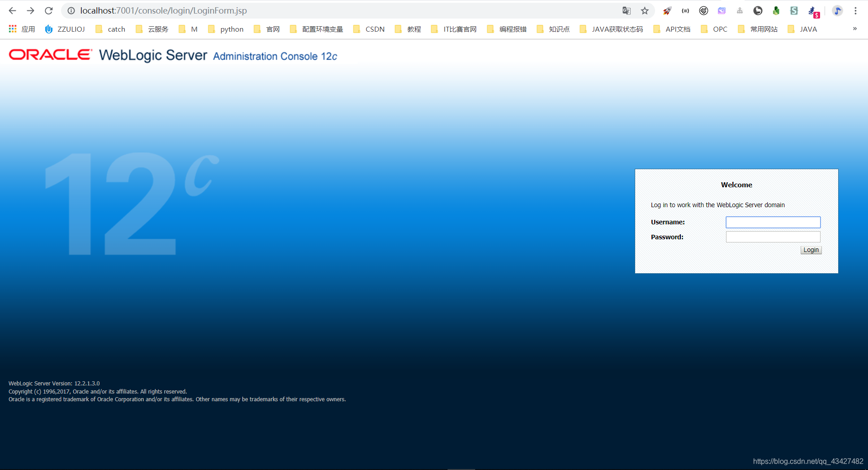Click the WebLogic Server Version 12.2.1.3.0 text
This screenshot has height=470, width=868.
click(x=54, y=384)
